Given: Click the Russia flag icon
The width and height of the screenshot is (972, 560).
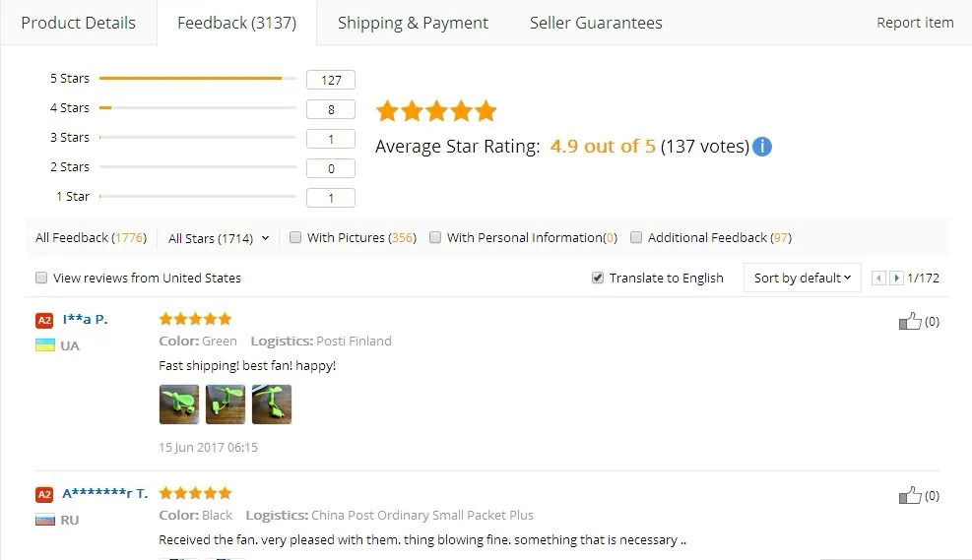Looking at the screenshot, I should tap(45, 520).
